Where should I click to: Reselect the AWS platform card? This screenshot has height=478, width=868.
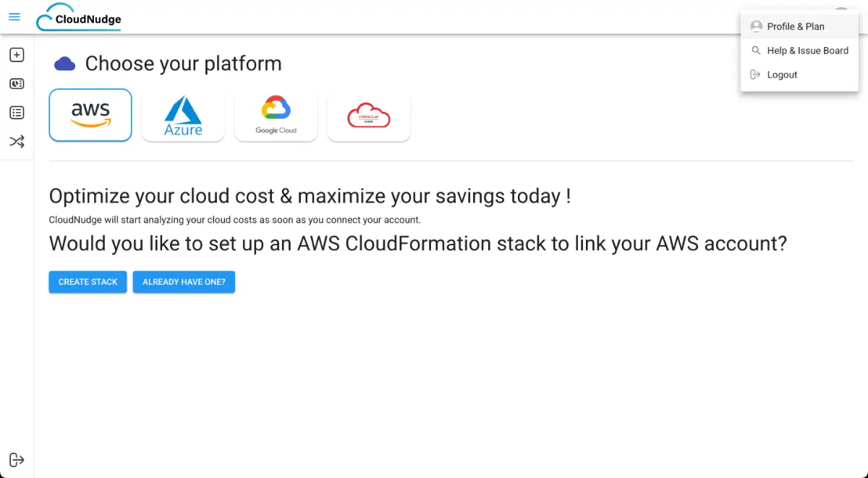90,115
